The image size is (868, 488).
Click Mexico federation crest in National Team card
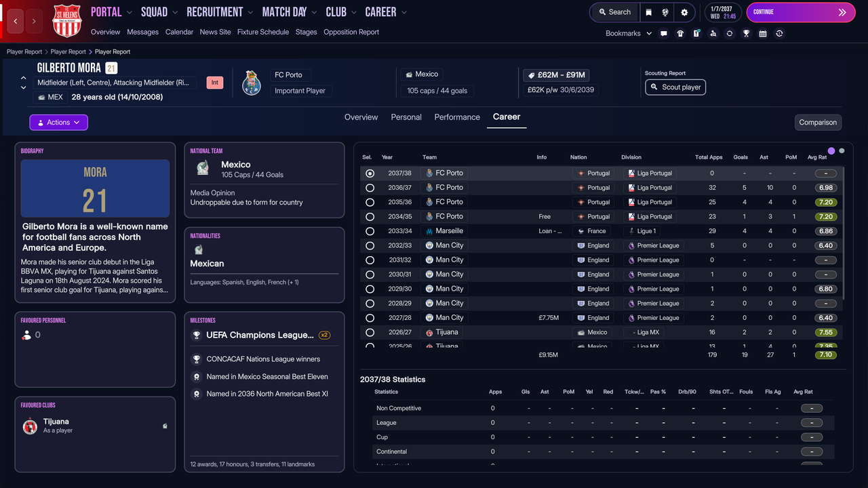(203, 169)
